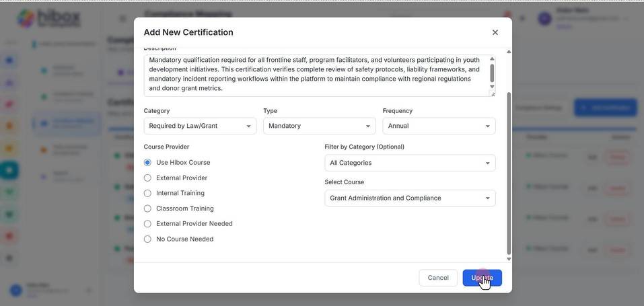Click the Course Provider label
Image resolution: width=644 pixels, height=306 pixels.
click(166, 147)
